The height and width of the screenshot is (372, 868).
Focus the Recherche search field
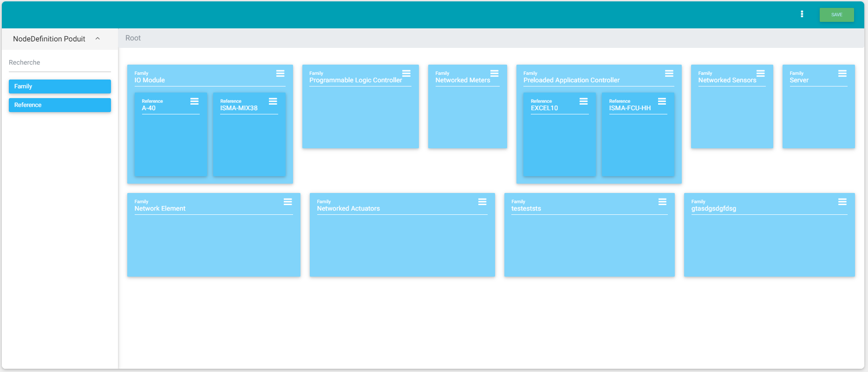point(60,63)
